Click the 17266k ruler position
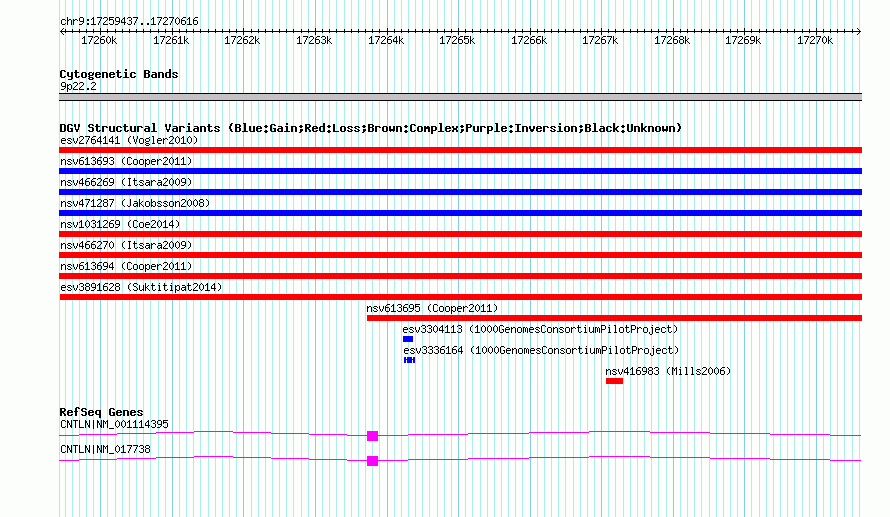The width and height of the screenshot is (890, 517). click(529, 40)
